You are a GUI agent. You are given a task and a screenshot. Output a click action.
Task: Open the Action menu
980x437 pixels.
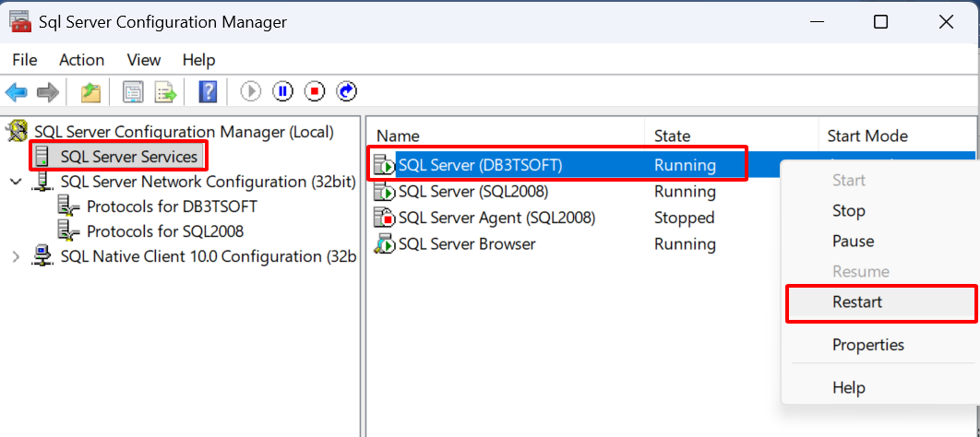point(81,60)
